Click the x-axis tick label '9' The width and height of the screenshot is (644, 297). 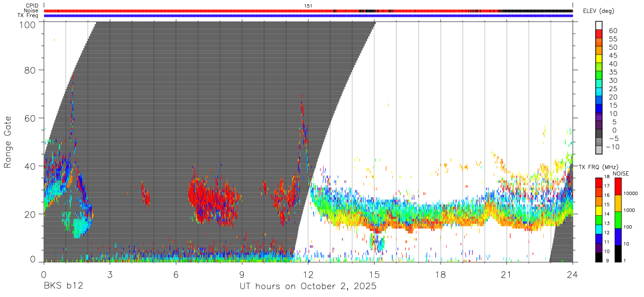[242, 274]
